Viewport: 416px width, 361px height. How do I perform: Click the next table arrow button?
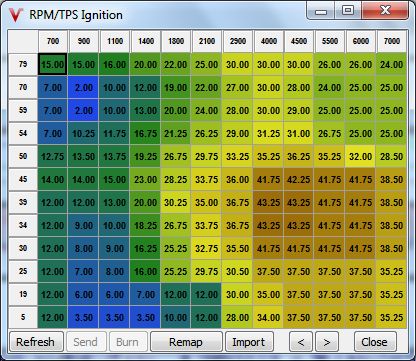[327, 342]
